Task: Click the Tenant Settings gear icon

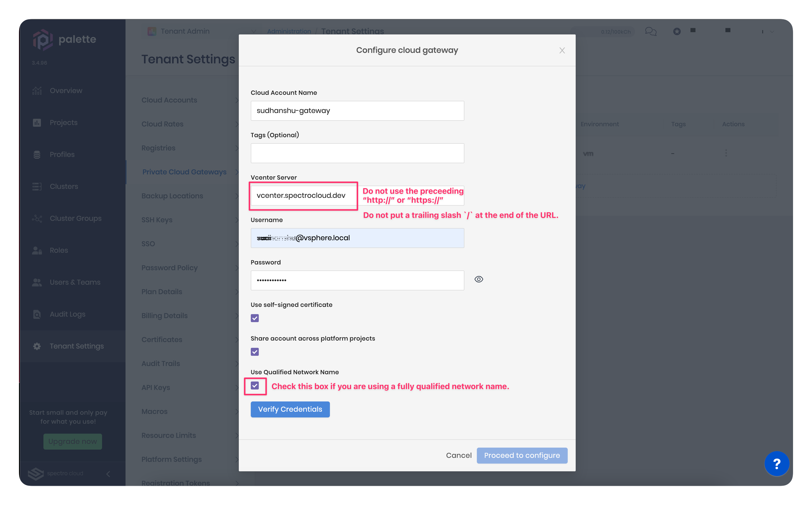Action: pyautogui.click(x=37, y=346)
